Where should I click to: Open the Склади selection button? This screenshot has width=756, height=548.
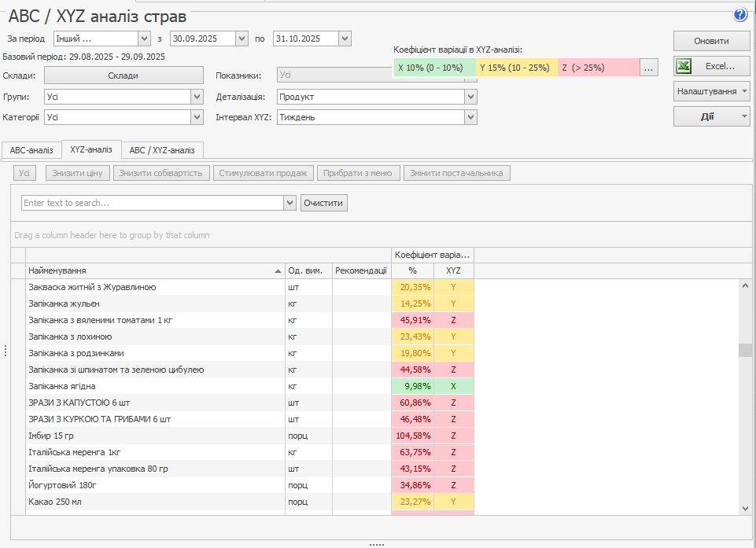pyautogui.click(x=123, y=75)
